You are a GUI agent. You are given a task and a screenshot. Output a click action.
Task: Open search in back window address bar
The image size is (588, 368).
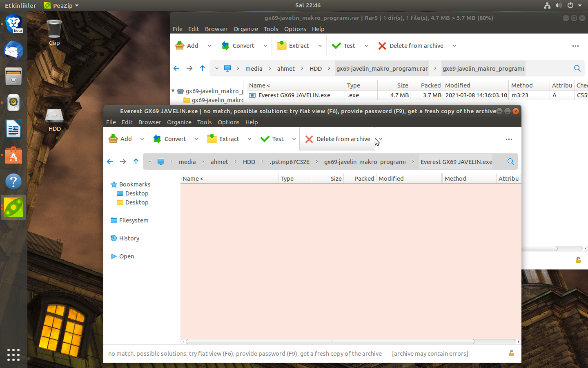click(x=577, y=68)
